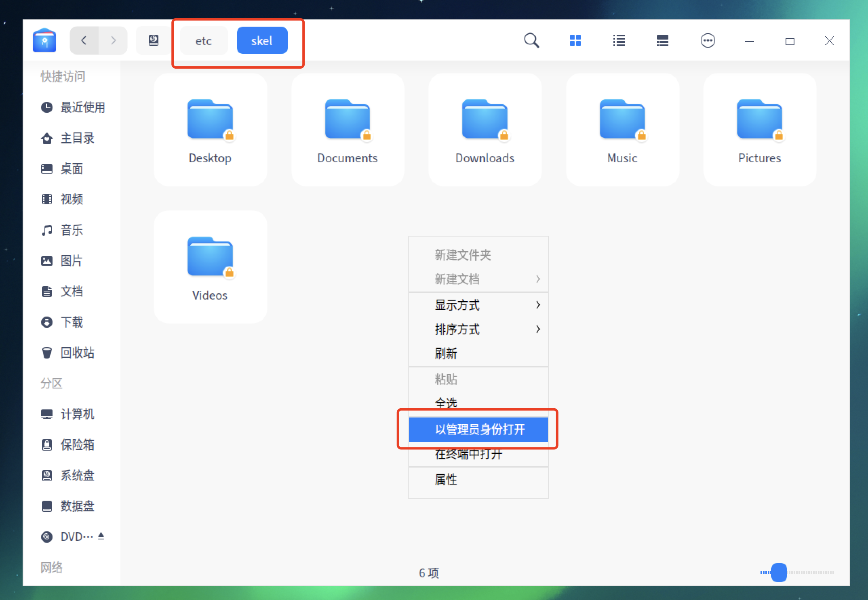Screen dimensions: 868x600
Task: Eject the DVD drive
Action: point(101,536)
